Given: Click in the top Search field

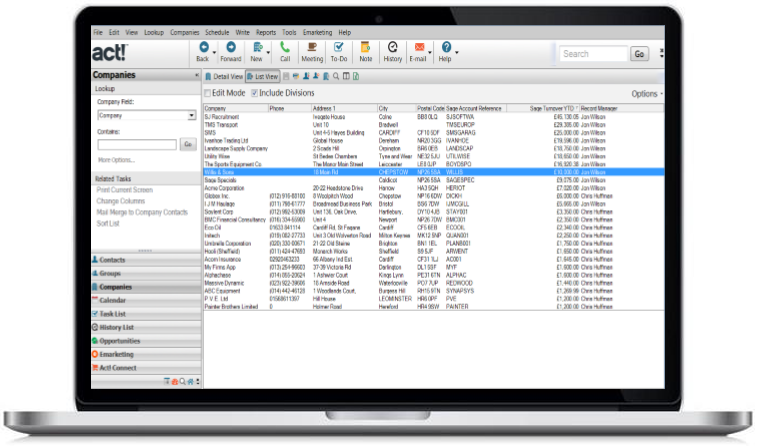Looking at the screenshot, I should (x=593, y=54).
